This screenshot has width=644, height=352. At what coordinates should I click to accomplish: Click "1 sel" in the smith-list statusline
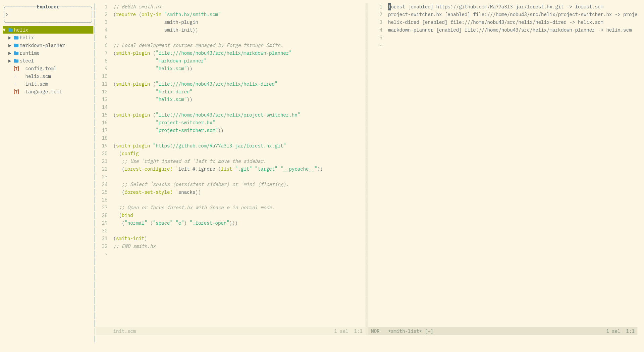[x=613, y=331]
